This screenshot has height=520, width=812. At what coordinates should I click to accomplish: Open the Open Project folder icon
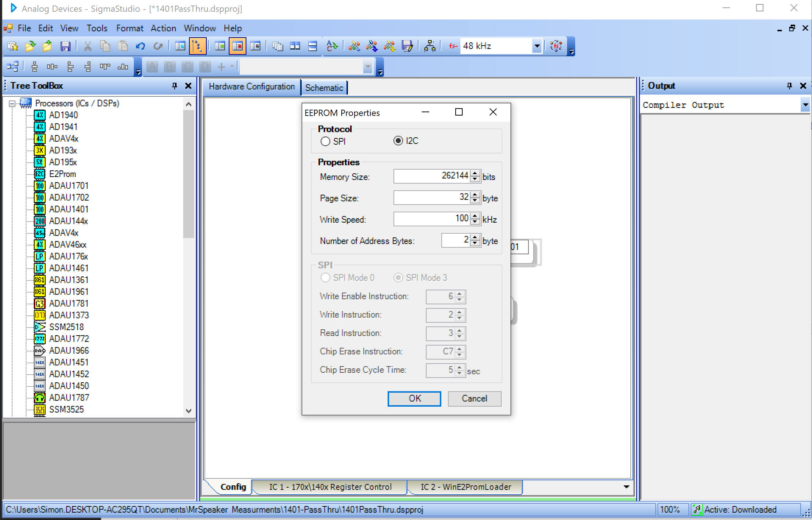pos(30,46)
